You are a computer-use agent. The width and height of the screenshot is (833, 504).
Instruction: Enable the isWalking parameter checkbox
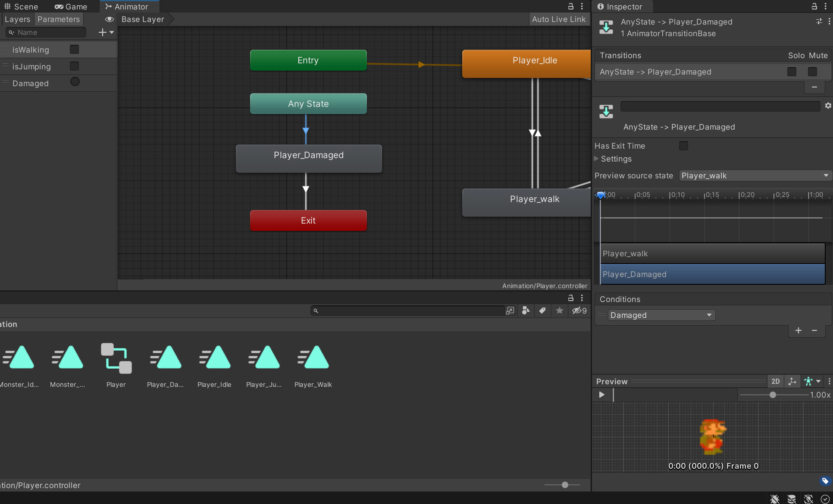pyautogui.click(x=74, y=50)
